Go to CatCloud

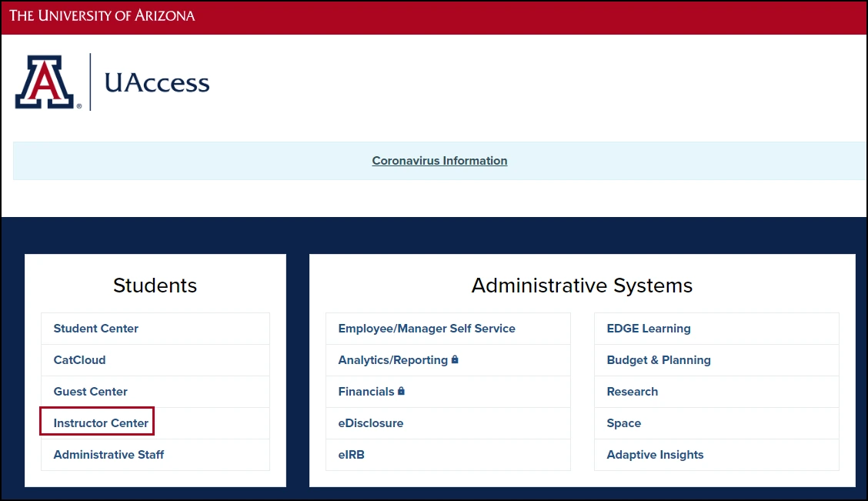click(79, 360)
